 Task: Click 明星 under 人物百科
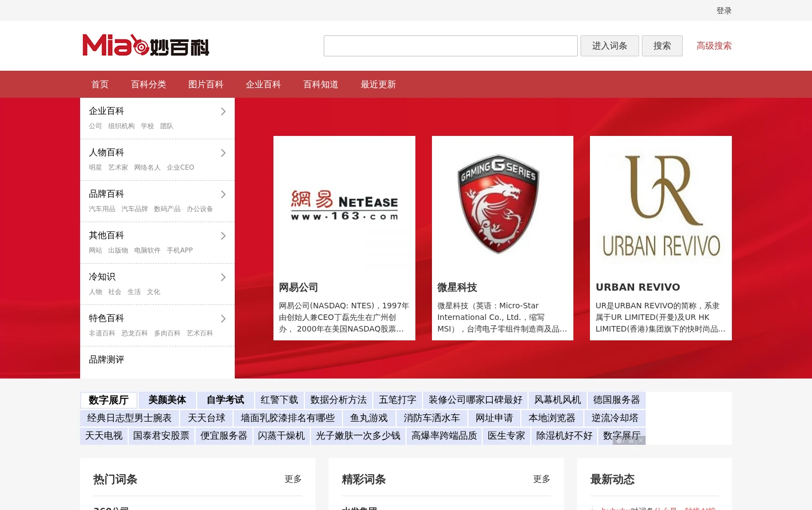pos(96,167)
